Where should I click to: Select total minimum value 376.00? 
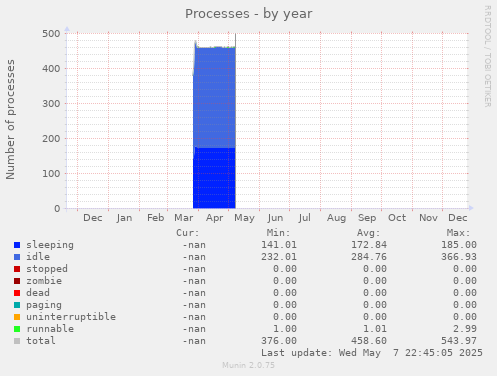point(279,341)
